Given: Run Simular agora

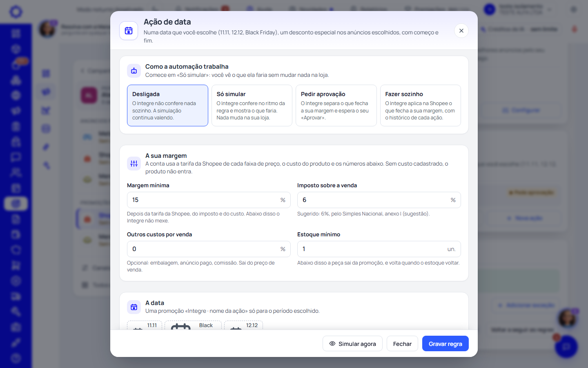Looking at the screenshot, I should 352,343.
